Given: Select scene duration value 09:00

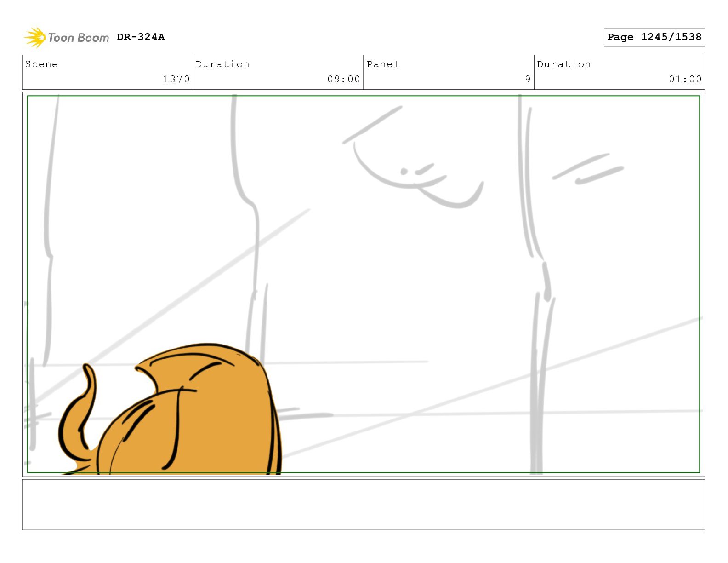Looking at the screenshot, I should (344, 79).
